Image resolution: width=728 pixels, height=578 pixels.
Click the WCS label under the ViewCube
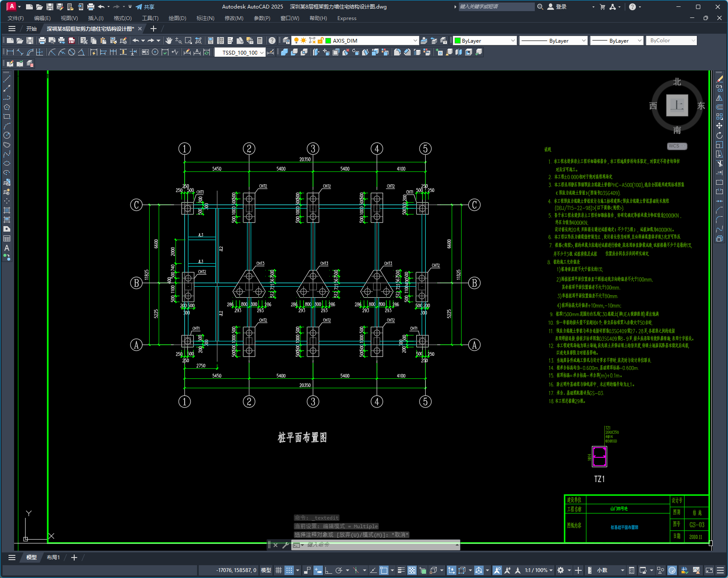(677, 146)
